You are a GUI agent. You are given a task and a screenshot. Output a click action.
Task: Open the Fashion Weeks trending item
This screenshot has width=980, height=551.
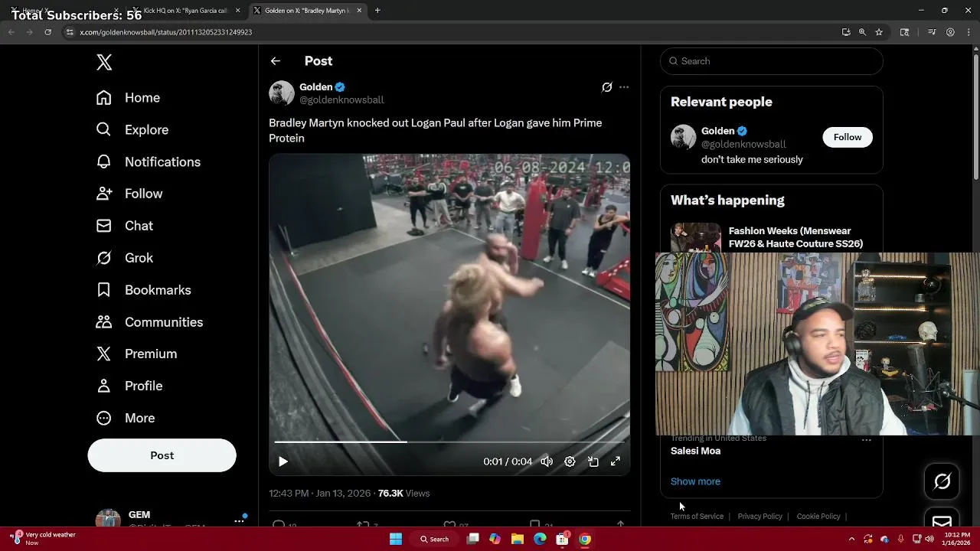(772, 237)
